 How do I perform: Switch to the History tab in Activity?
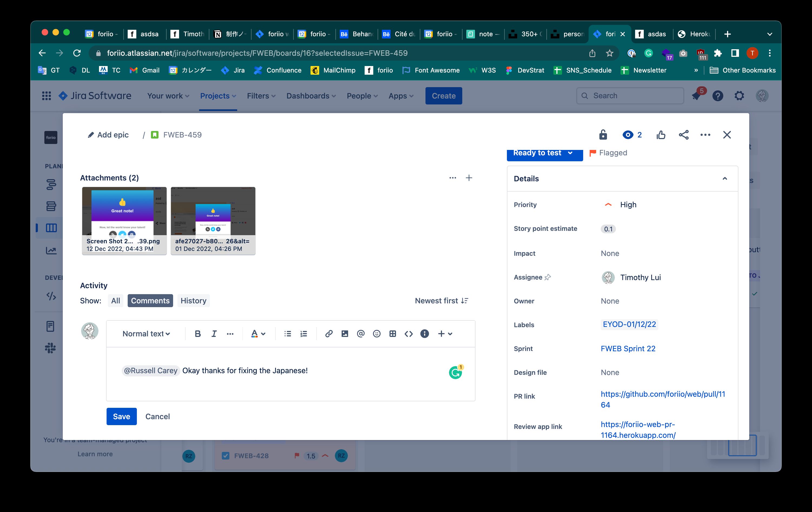(193, 301)
